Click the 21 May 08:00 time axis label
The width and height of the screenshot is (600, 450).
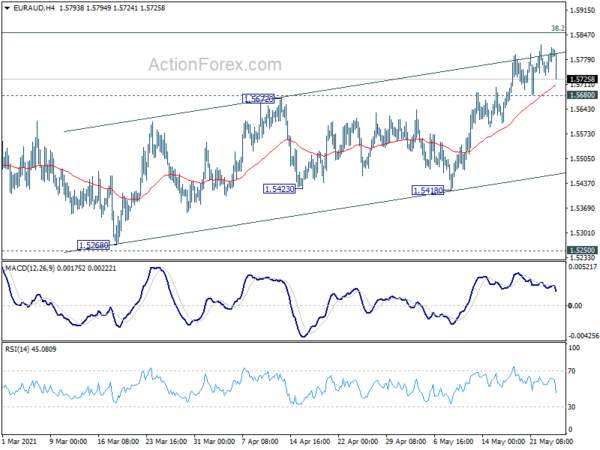[551, 441]
